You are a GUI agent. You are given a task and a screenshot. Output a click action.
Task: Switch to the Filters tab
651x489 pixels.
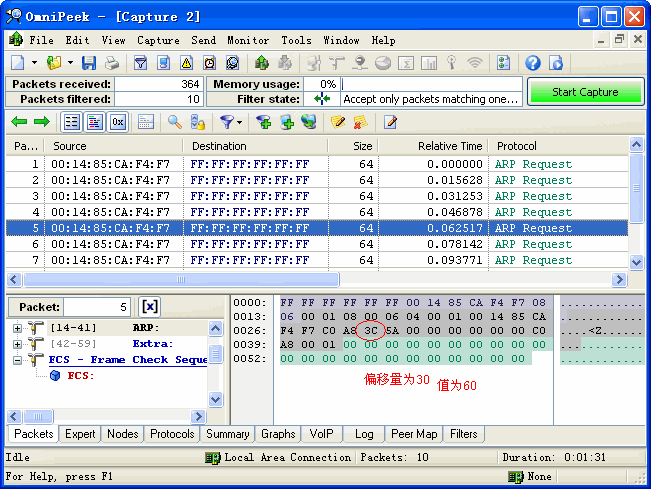click(x=464, y=434)
